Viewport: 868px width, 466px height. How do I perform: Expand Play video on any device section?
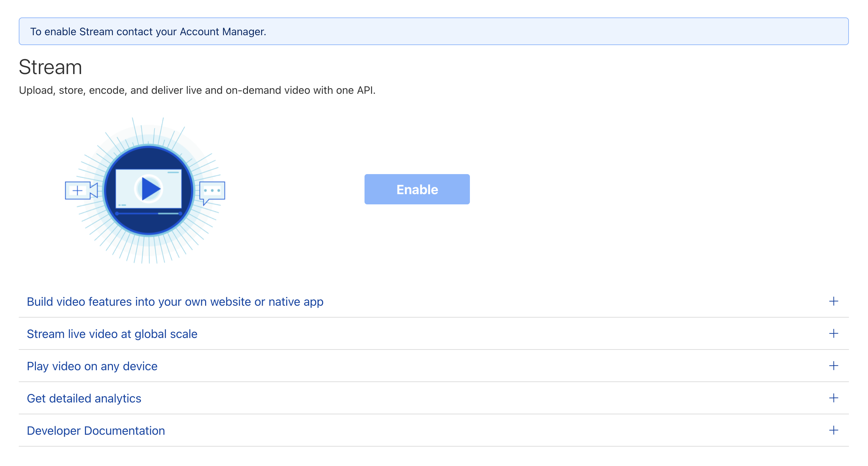tap(92, 366)
